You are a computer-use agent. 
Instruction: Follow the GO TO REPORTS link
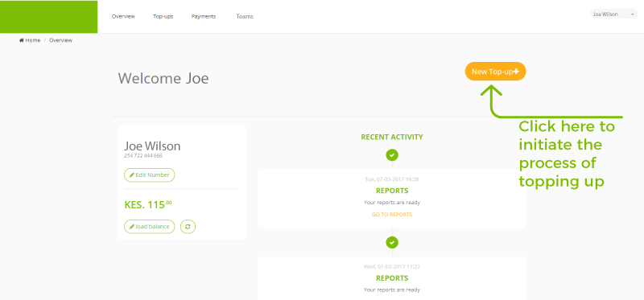tap(392, 214)
